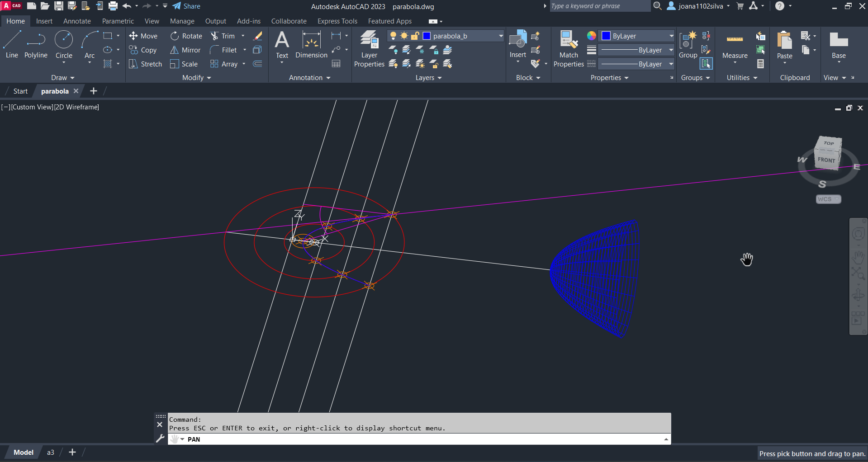868x462 pixels.
Task: Click the blue layer color swatch
Action: tap(426, 36)
